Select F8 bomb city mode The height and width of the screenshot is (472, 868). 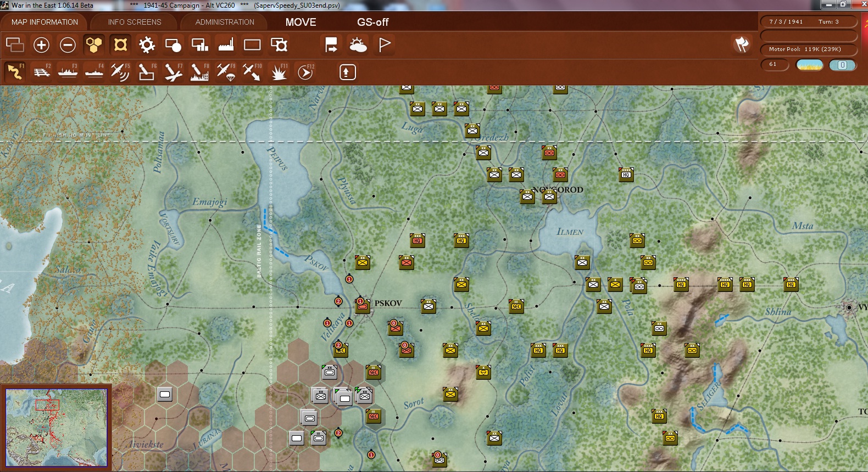(x=199, y=72)
